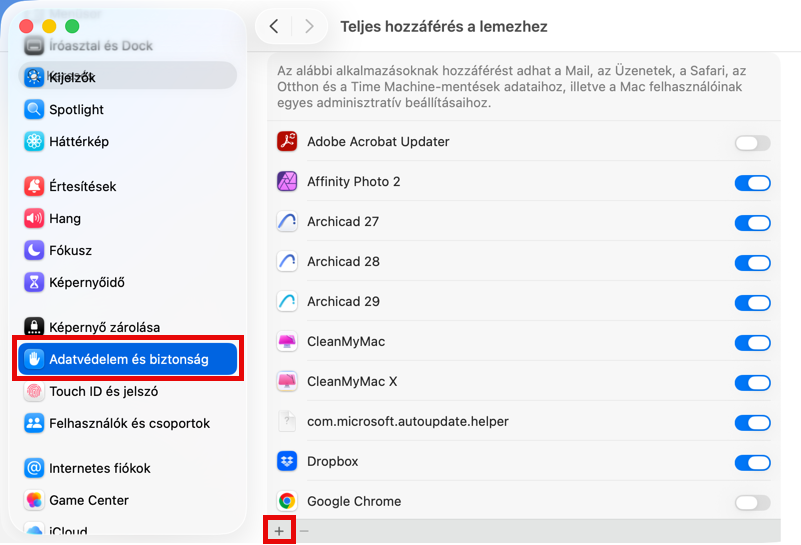Select the com.microsoft.autoupdate.helper label
This screenshot has width=801, height=545.
(408, 421)
